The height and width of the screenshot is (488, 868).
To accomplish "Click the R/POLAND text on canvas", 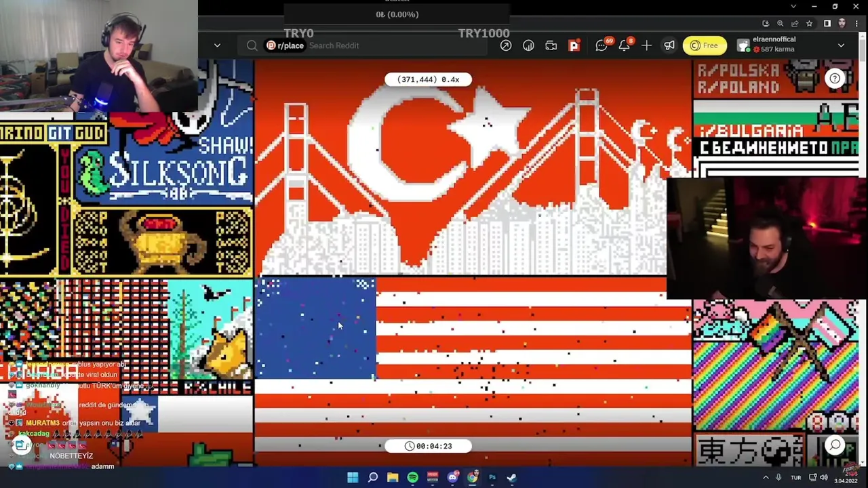I will coord(737,87).
